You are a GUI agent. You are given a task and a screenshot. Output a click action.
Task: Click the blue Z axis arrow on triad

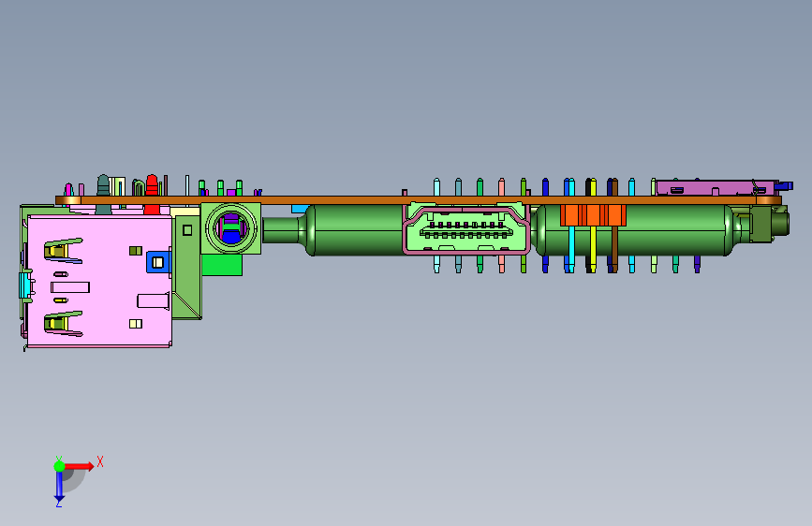(x=60, y=488)
